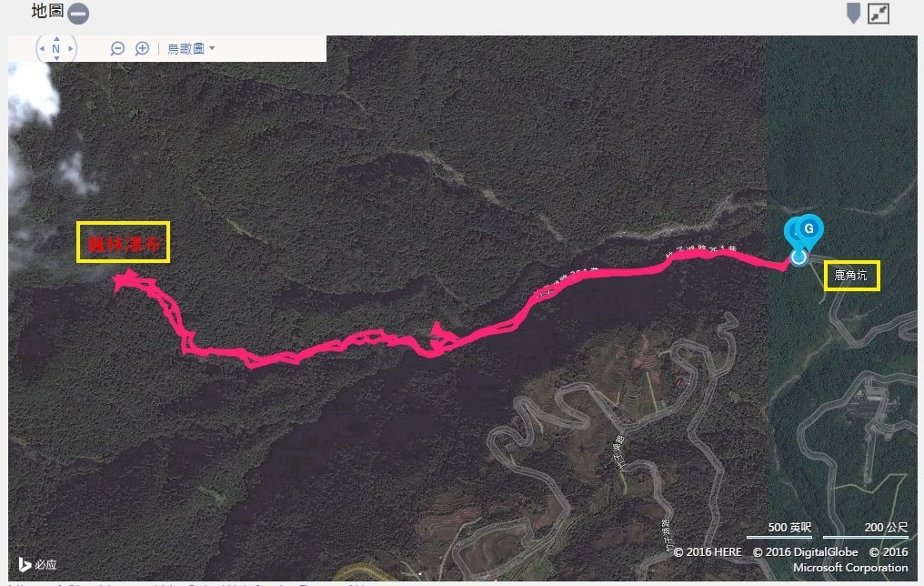Collapse the 地圖 panel with minus icon
Viewport: 924px width, 586px height.
tap(78, 14)
